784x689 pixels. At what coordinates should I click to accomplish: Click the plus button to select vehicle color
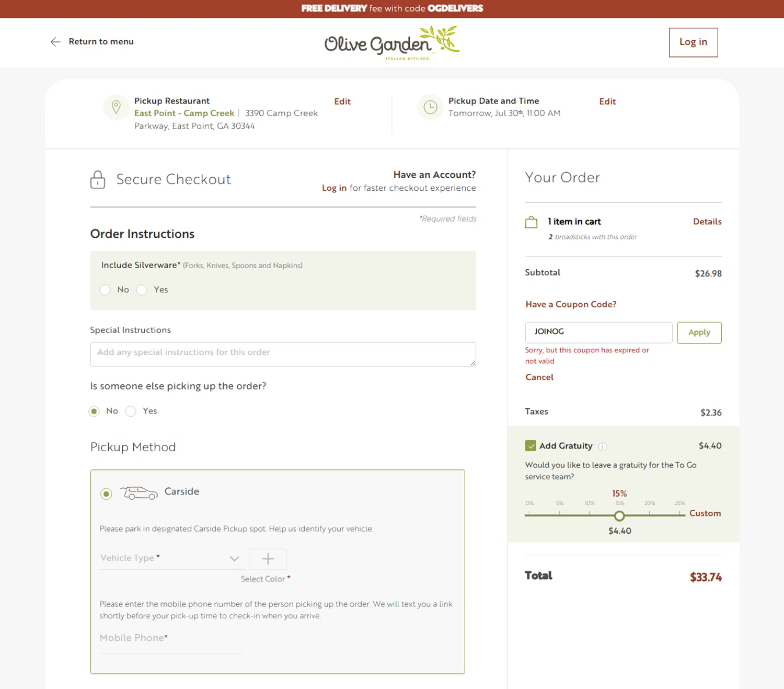(x=268, y=559)
